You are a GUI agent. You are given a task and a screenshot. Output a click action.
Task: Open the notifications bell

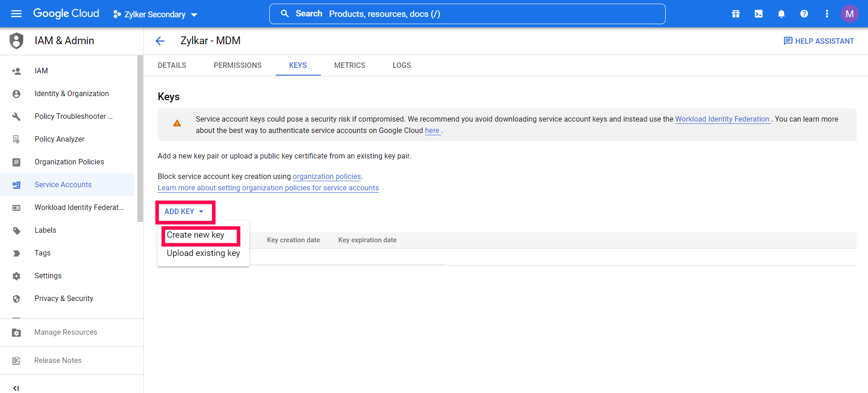point(781,14)
